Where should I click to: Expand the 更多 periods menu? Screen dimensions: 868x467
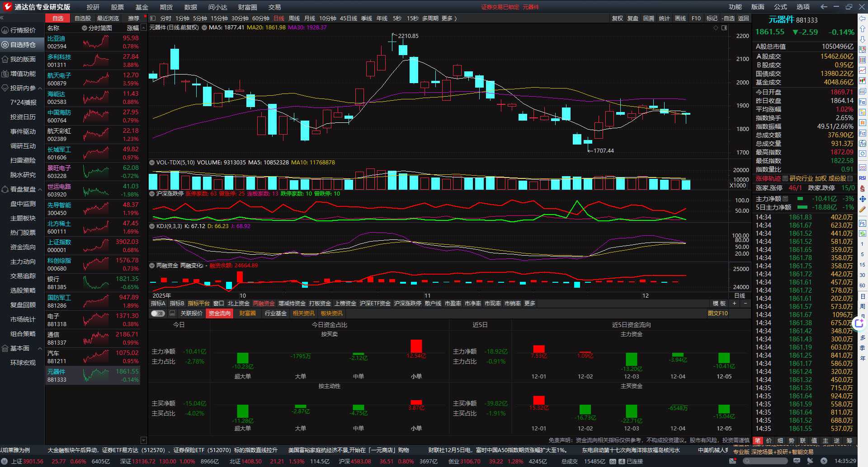pyautogui.click(x=448, y=19)
